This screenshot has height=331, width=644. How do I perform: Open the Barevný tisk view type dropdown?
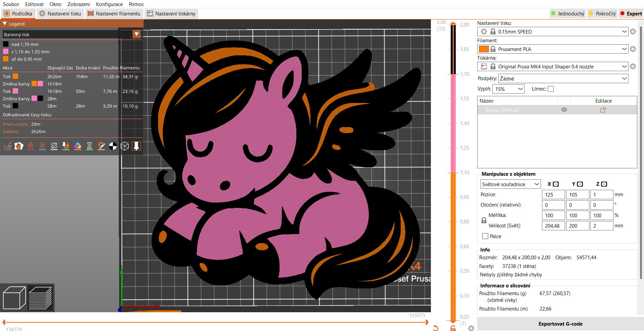pos(72,34)
